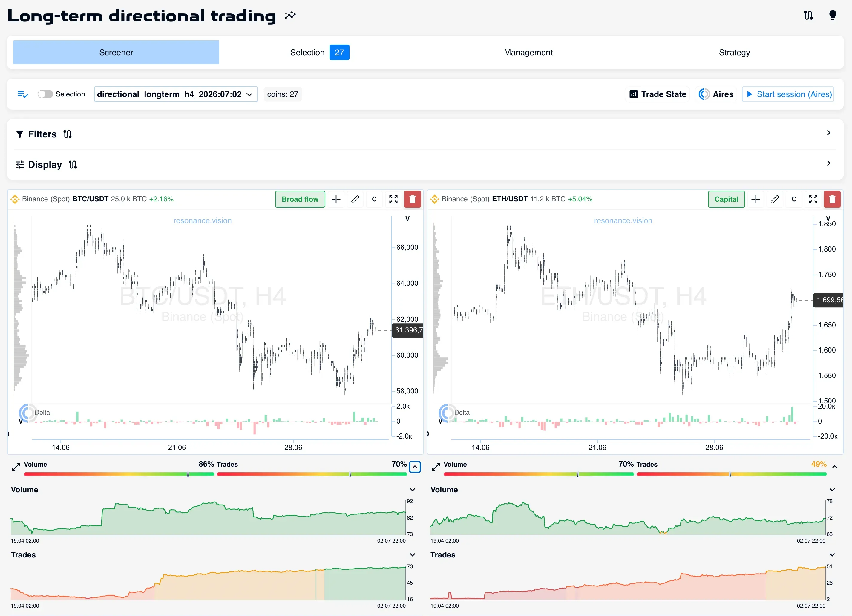The height and width of the screenshot is (616, 852).
Task: Delete the ETH/USDT chart
Action: pyautogui.click(x=832, y=199)
